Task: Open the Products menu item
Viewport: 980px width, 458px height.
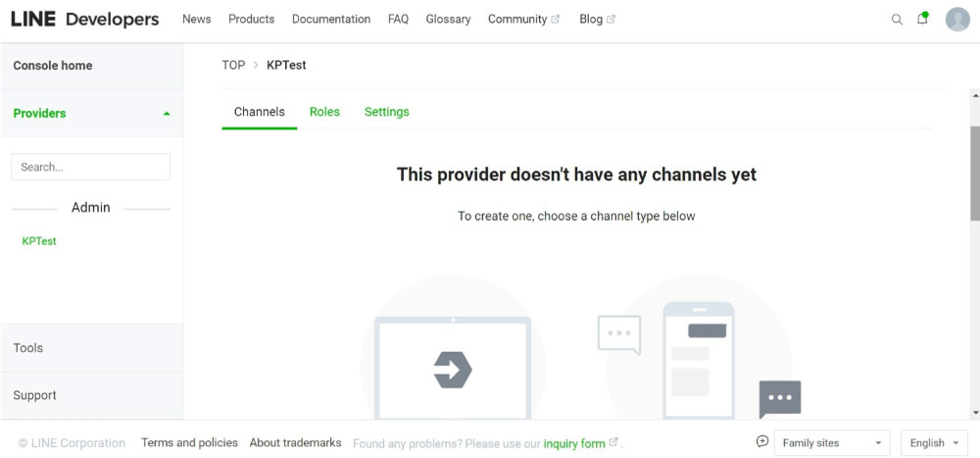Action: coord(251,20)
